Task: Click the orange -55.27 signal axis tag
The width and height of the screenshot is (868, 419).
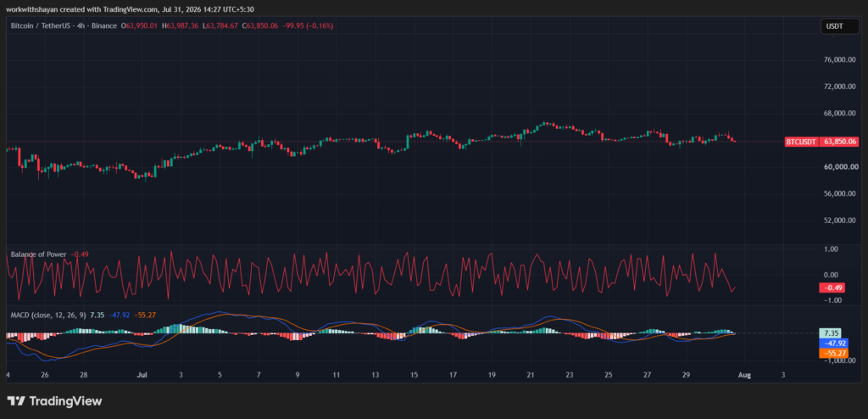Action: click(x=832, y=353)
